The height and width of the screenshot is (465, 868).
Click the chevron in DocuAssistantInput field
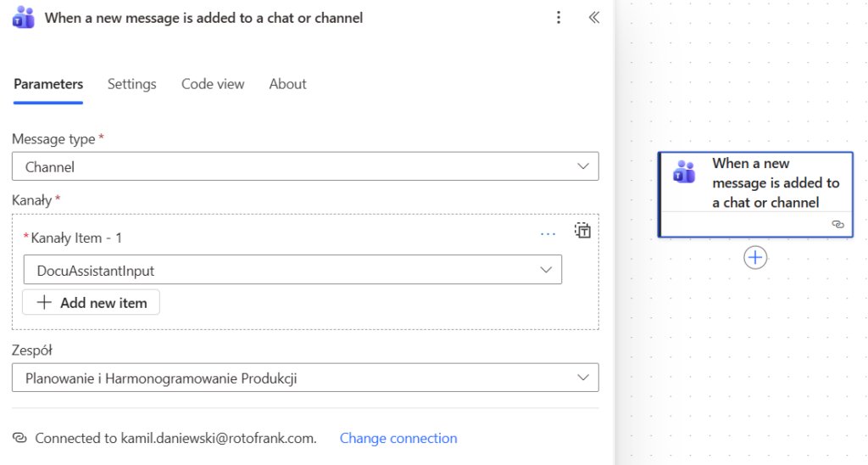pos(546,270)
